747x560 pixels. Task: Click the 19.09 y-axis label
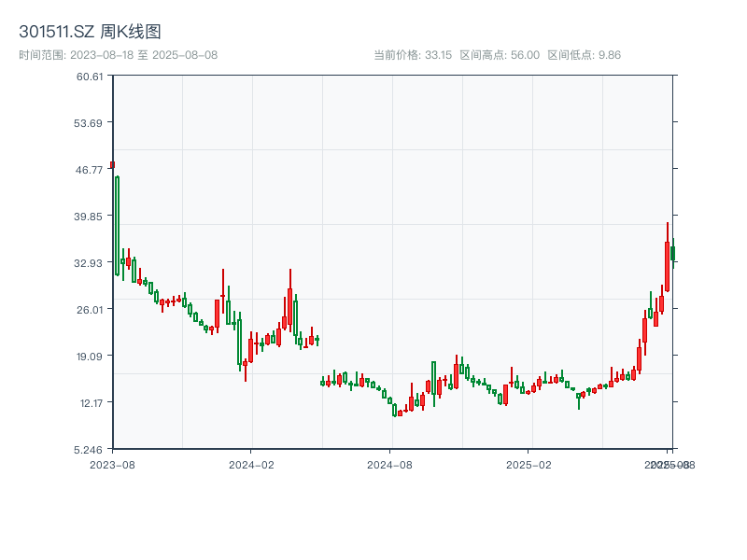pos(90,357)
